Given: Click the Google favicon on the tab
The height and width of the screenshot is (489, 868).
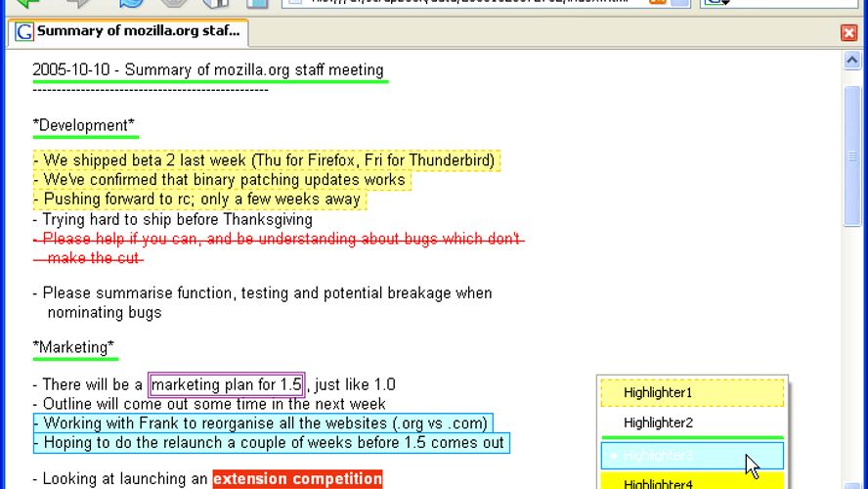Looking at the screenshot, I should tap(23, 32).
